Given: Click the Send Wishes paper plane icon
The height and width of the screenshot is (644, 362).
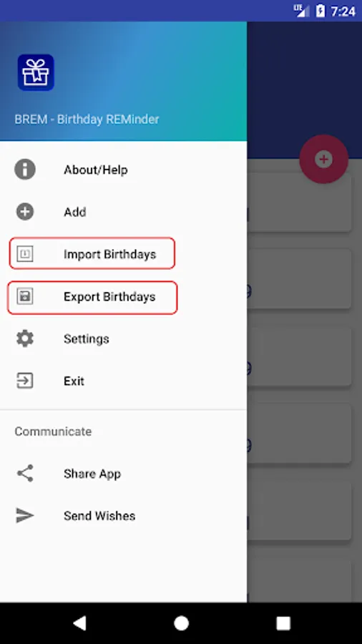Looking at the screenshot, I should pyautogui.click(x=25, y=515).
